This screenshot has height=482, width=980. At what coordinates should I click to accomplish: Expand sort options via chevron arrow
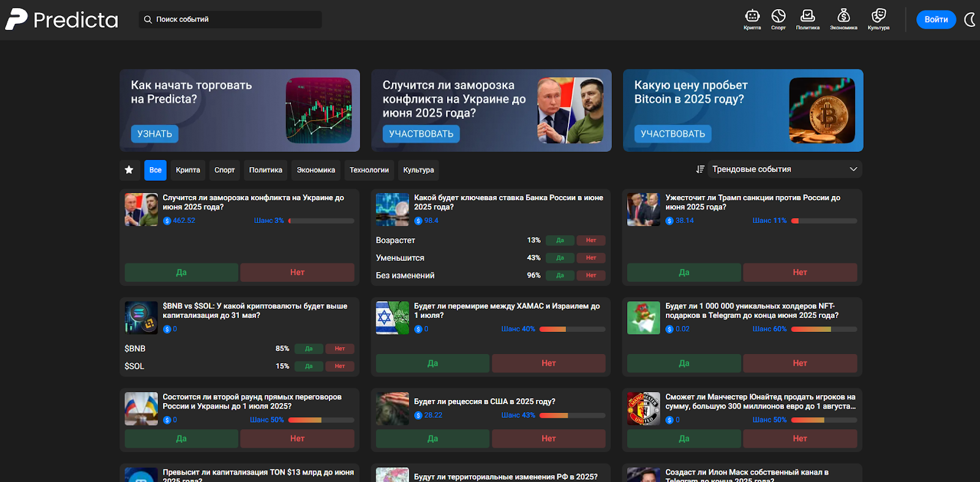tap(853, 169)
